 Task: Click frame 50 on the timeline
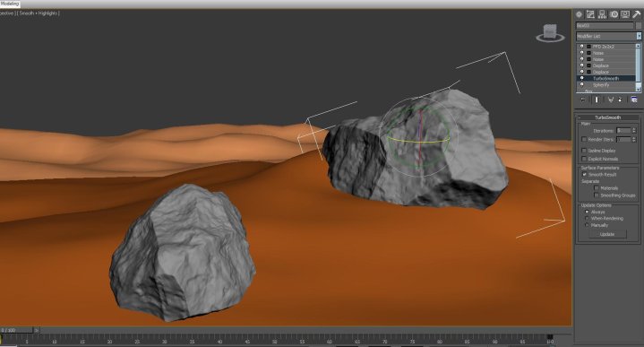[275, 342]
